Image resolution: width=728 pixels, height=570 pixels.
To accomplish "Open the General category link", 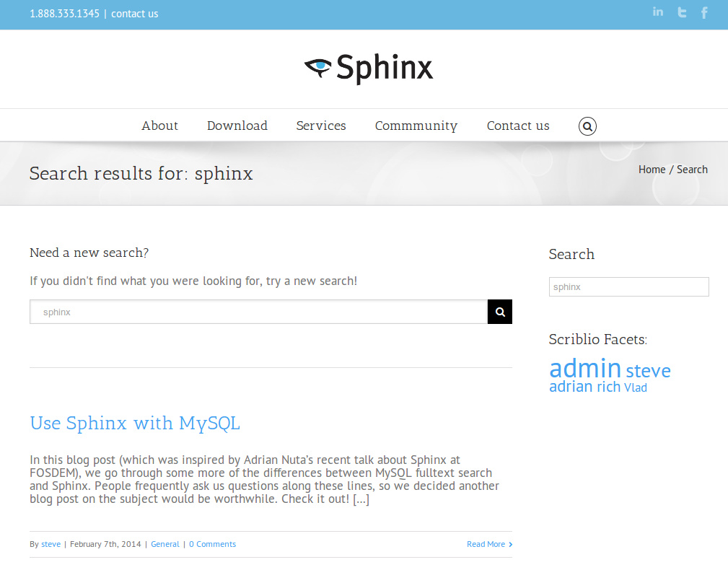I will [165, 544].
